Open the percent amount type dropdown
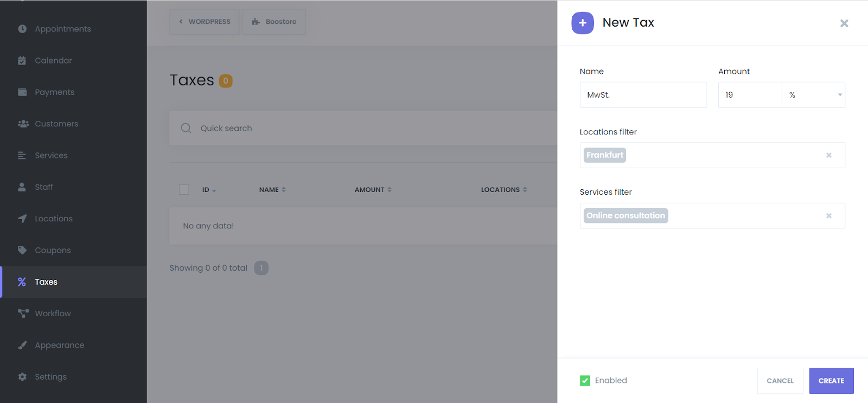 (x=813, y=95)
